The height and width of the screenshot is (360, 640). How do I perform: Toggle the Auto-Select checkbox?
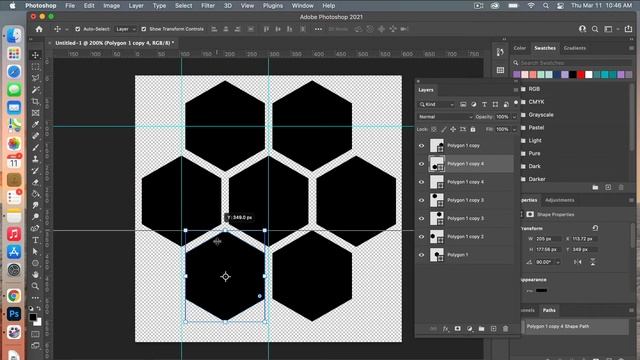tap(78, 29)
